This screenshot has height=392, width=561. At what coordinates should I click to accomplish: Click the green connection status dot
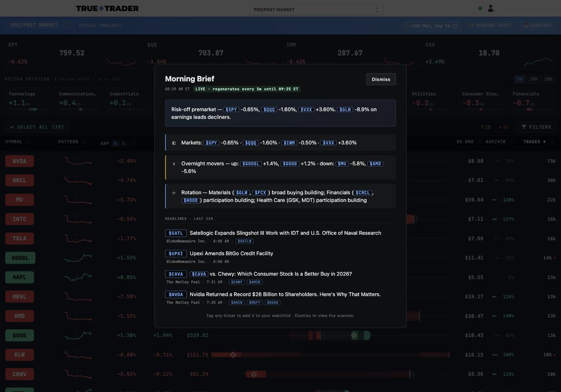coord(480,8)
